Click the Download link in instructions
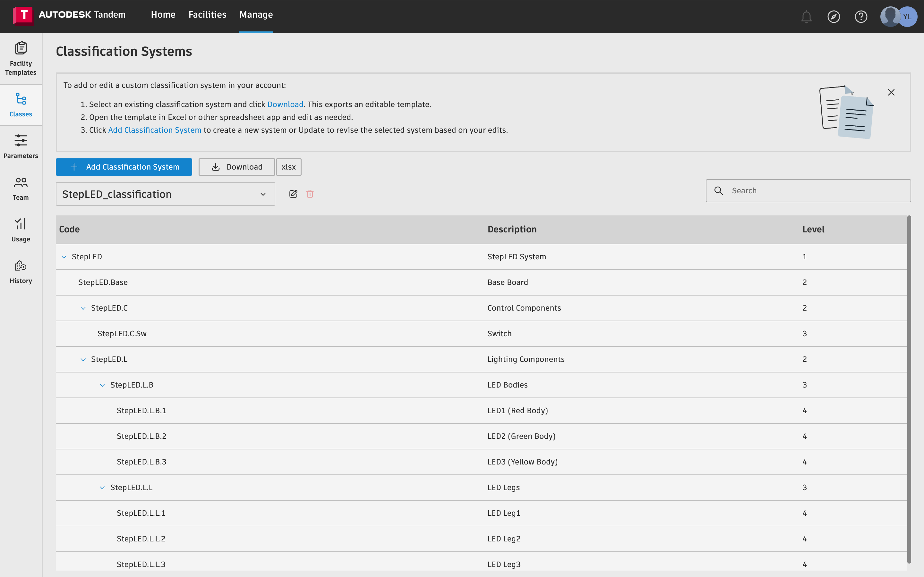Image resolution: width=924 pixels, height=577 pixels. click(285, 104)
